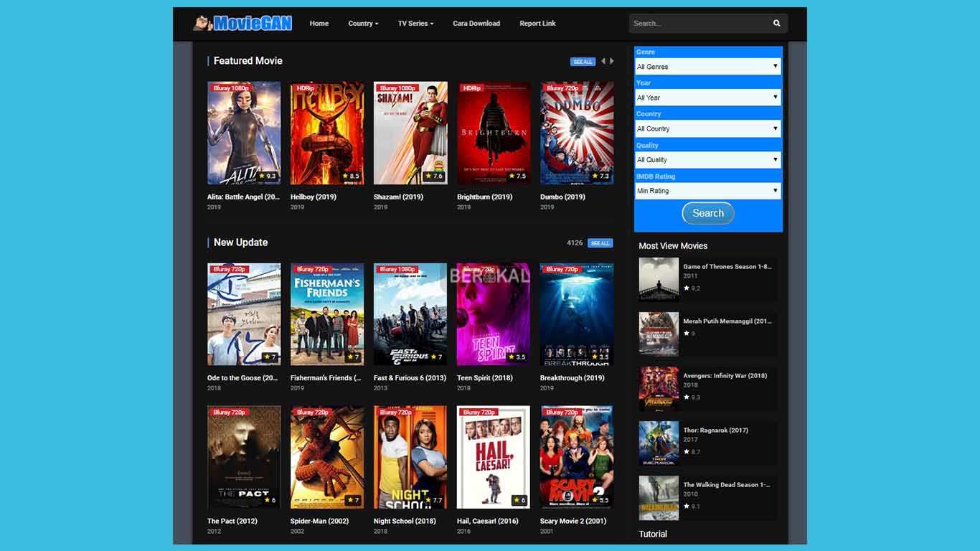The image size is (980, 551).
Task: Open The Walking Dead Season sidebar link
Action: (x=727, y=485)
